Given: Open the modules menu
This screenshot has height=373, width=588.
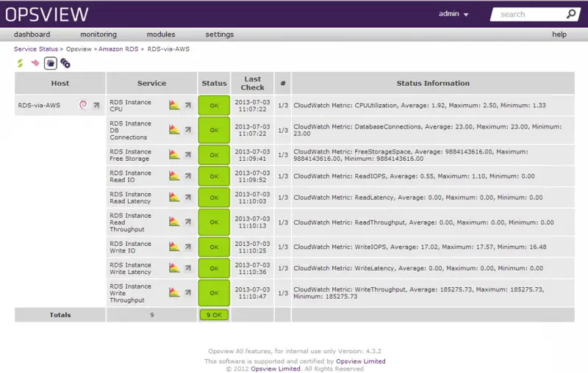Looking at the screenshot, I should coord(161,34).
